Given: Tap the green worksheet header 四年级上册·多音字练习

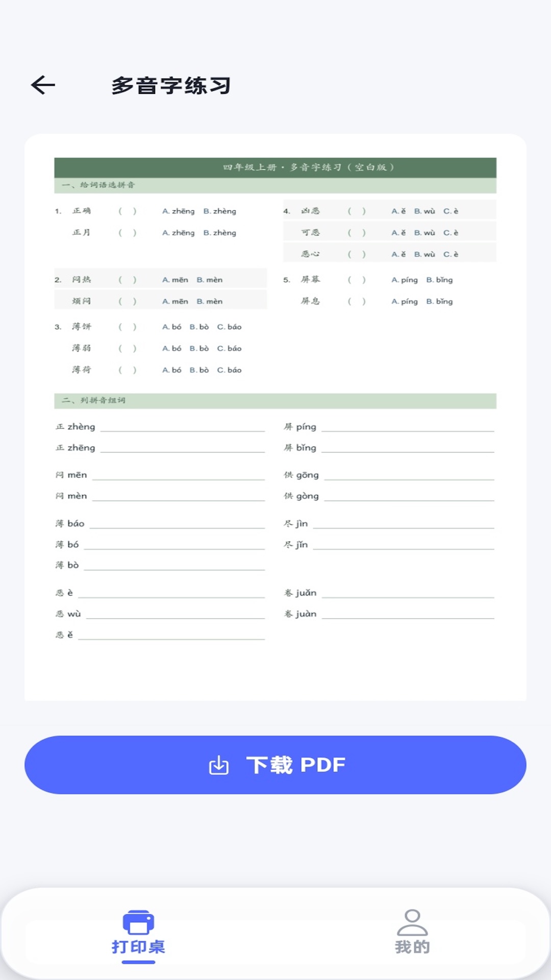Looking at the screenshot, I should point(275,167).
